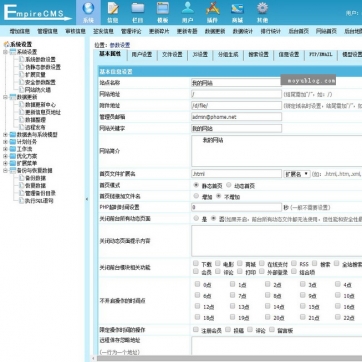362x362 pixels.
Task: Check the 0点 time checkbox
Action: pos(197,284)
